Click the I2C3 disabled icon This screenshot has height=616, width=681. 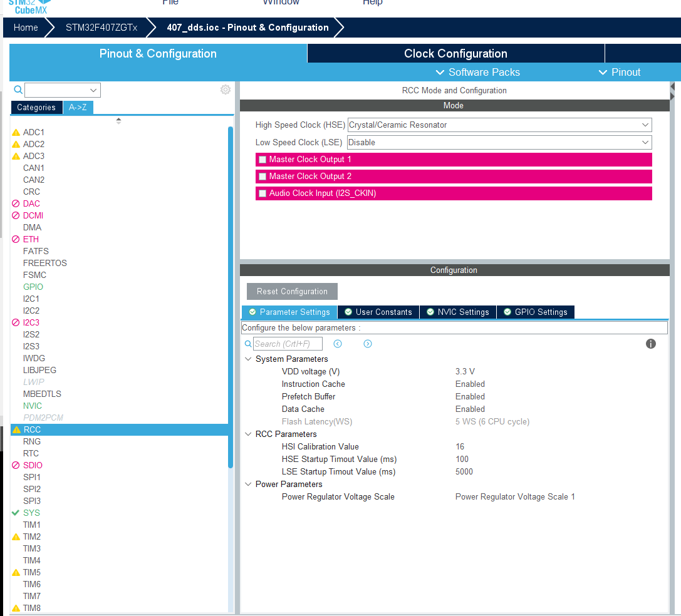[16, 322]
